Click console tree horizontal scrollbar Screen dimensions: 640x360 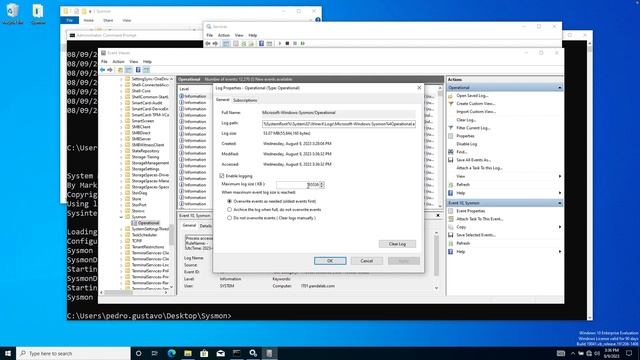tap(134, 293)
